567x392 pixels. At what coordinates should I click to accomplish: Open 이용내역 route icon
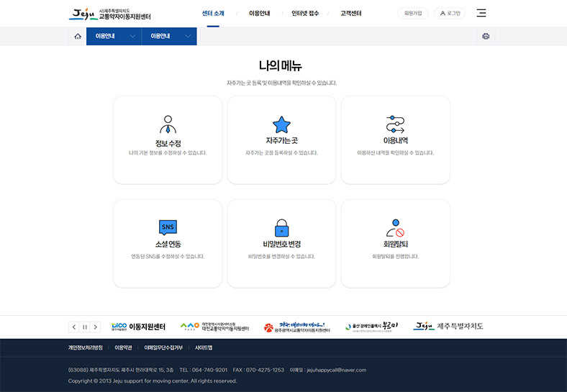[x=395, y=124]
